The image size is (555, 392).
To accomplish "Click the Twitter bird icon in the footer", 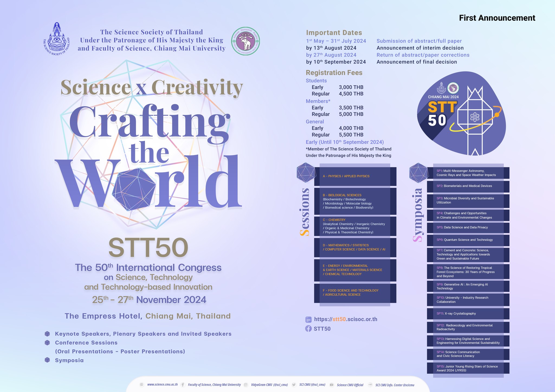I will 294,385.
